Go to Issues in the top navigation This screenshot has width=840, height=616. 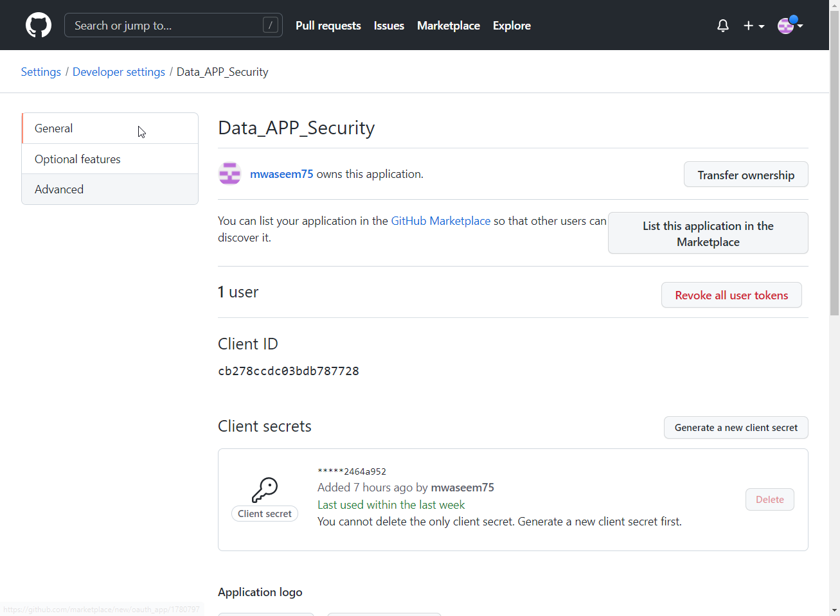[389, 26]
